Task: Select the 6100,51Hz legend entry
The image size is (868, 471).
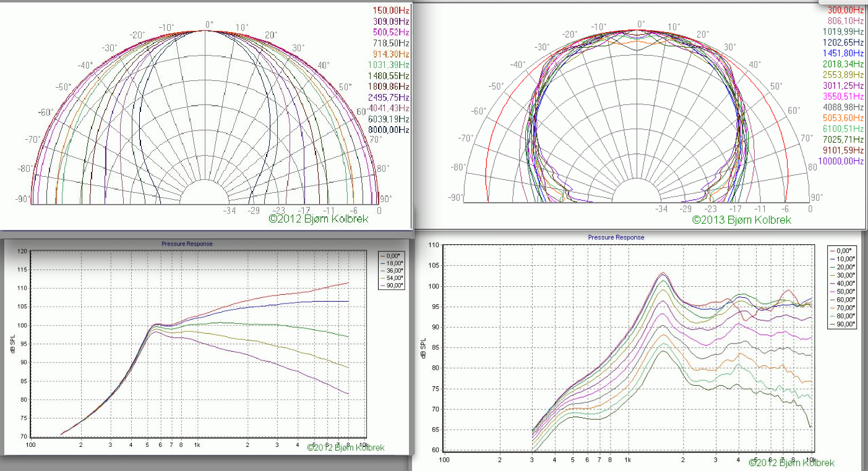Action: pyautogui.click(x=843, y=129)
